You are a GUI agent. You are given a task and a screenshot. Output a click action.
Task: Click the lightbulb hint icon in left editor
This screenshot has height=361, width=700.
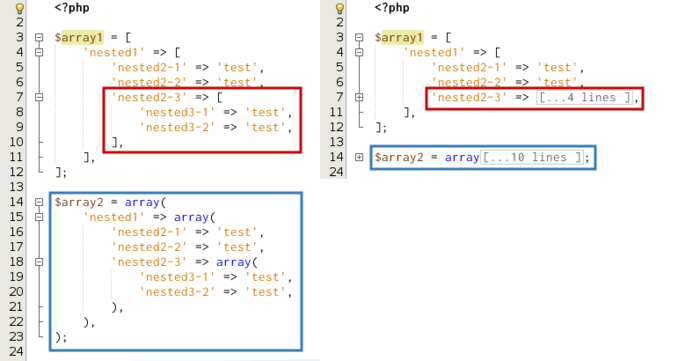(x=19, y=8)
